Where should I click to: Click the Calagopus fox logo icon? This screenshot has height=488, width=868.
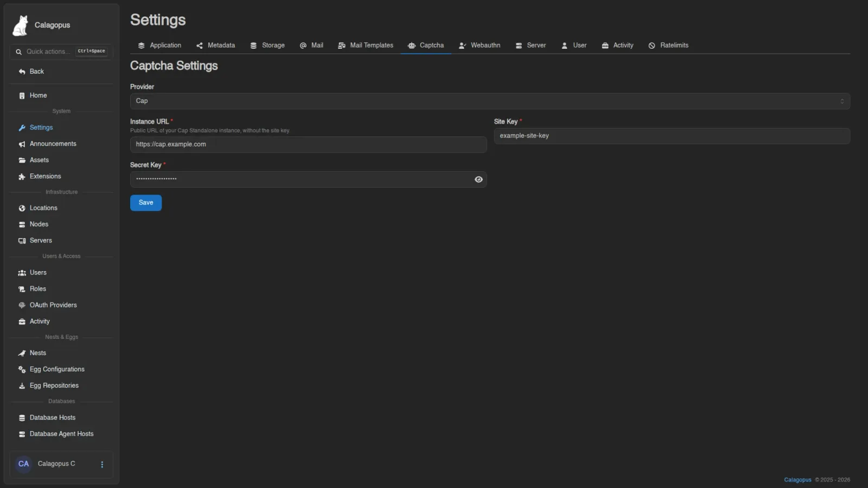[21, 25]
